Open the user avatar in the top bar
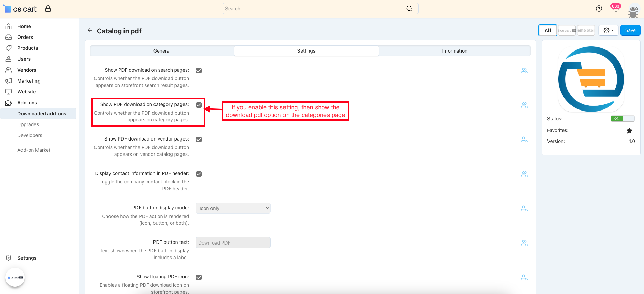This screenshot has width=644, height=294. 633,11
